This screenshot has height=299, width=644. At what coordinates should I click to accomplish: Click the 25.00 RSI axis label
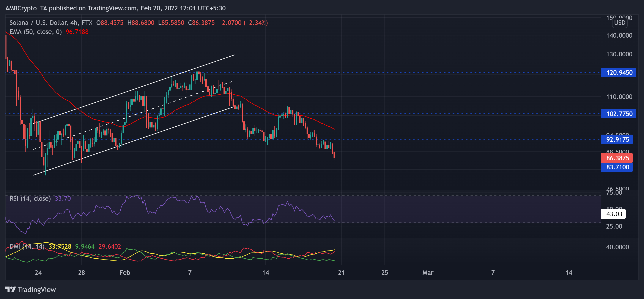(614, 226)
